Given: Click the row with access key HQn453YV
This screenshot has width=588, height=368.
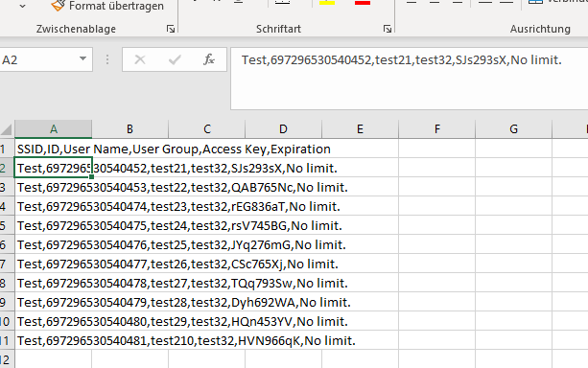Looking at the screenshot, I should 182,321.
